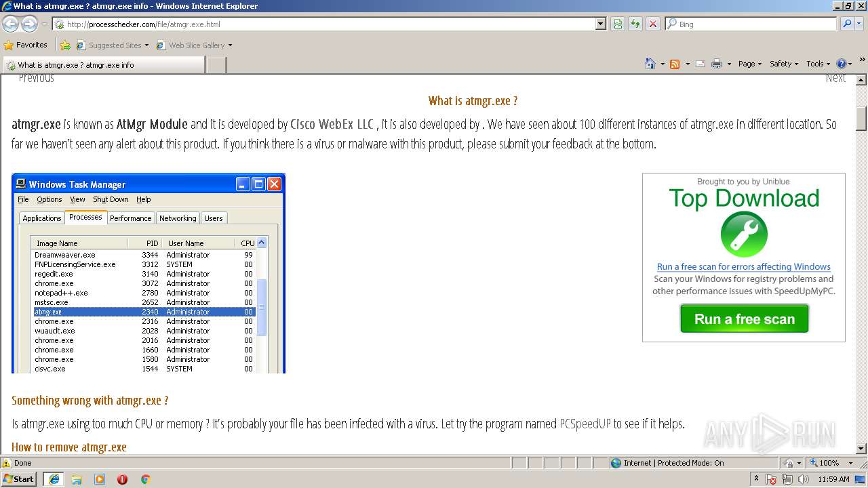Viewport: 868px width, 488px height.
Task: Open the red Opera icon in taskbar
Action: [122, 479]
